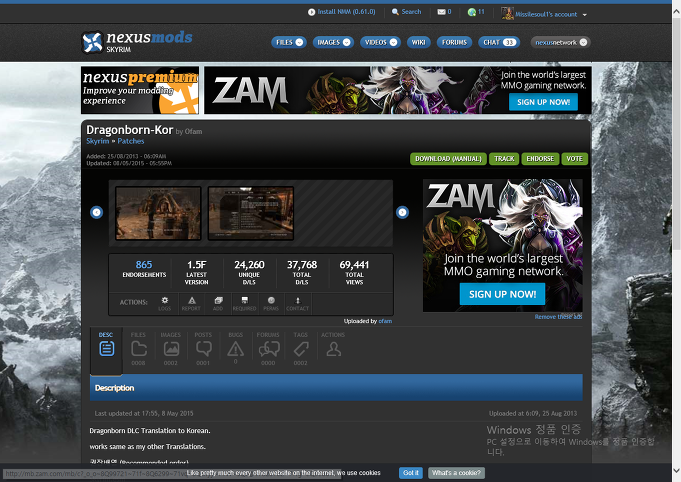This screenshot has height=482, width=681.
Task: Open uploader ofam profile link
Action: tap(385, 321)
